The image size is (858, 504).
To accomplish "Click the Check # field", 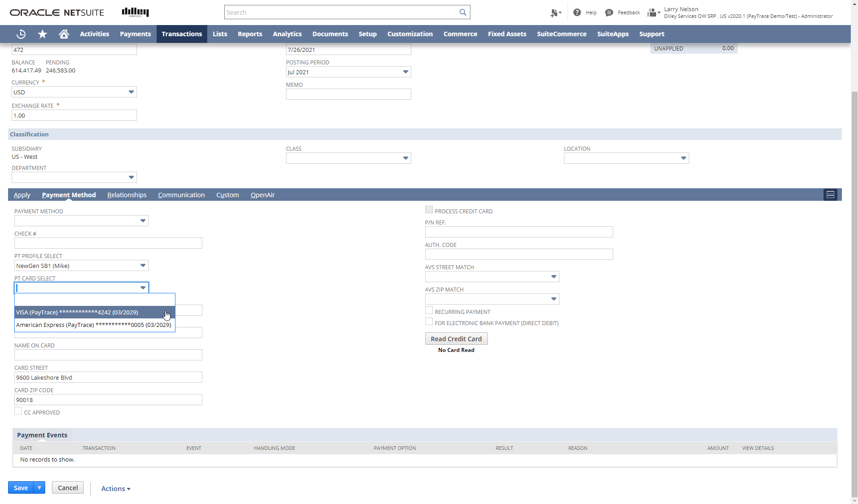I will click(x=108, y=243).
